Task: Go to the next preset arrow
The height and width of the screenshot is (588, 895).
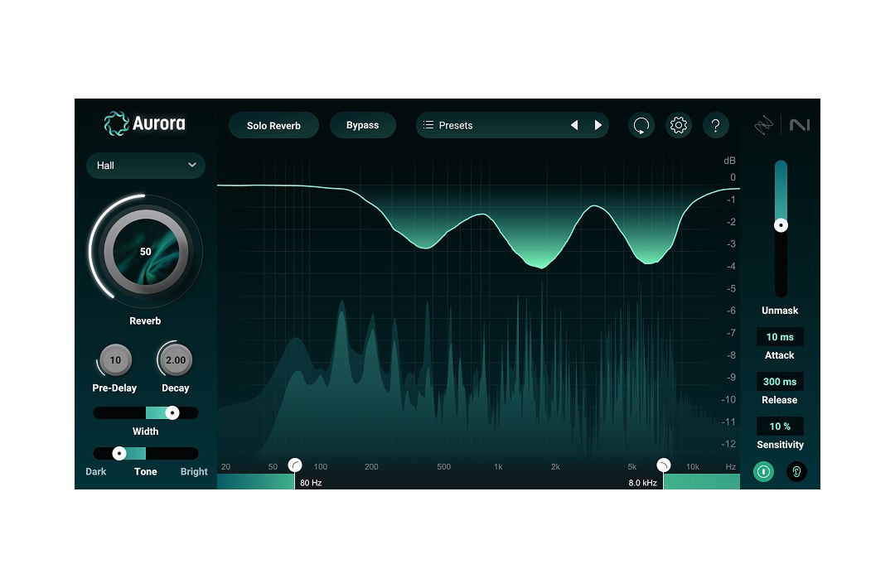Action: coord(597,125)
